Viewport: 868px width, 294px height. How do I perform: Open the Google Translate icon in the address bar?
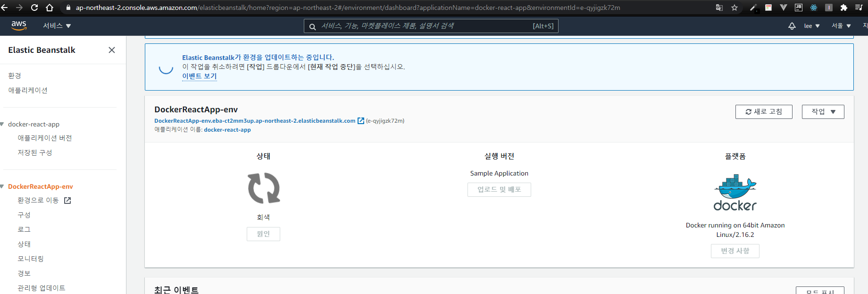(719, 8)
